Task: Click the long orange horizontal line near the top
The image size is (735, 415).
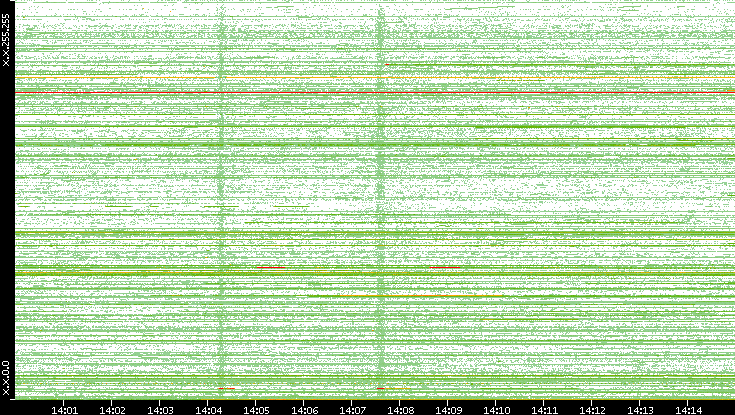Action: [375, 77]
